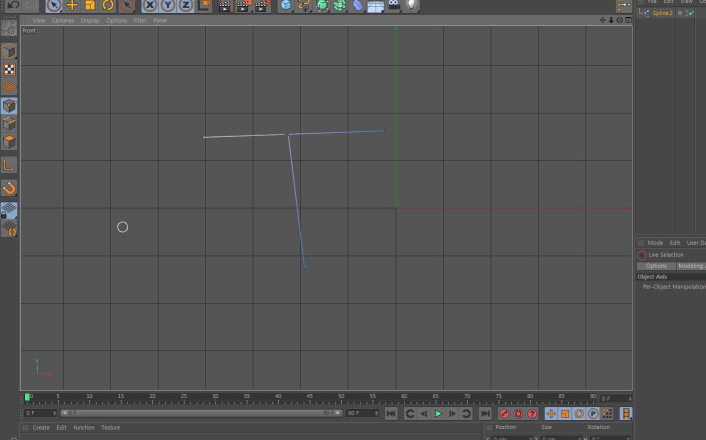Screen dimensions: 706x440
Task: Open viewport Options menu
Action: point(116,20)
